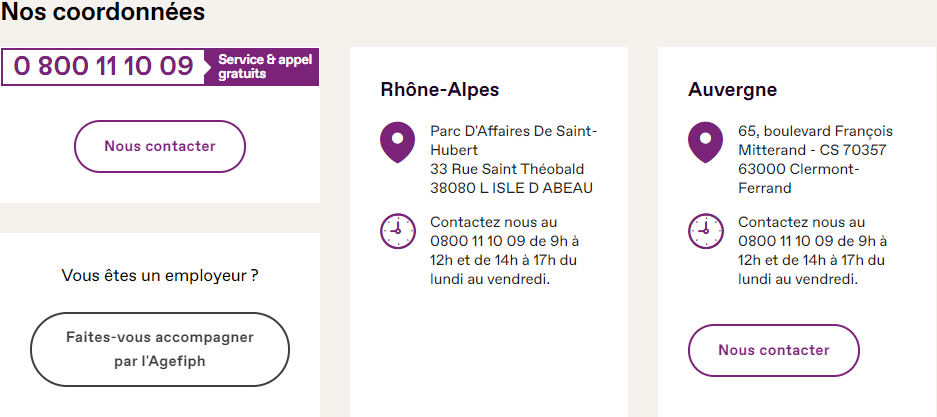This screenshot has width=937, height=417.
Task: Click the Auvergne clock hours icon
Action: (706, 231)
